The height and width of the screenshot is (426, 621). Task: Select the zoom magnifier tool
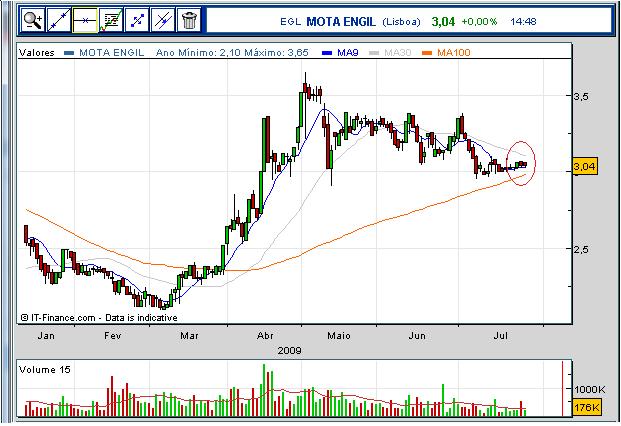coord(32,20)
